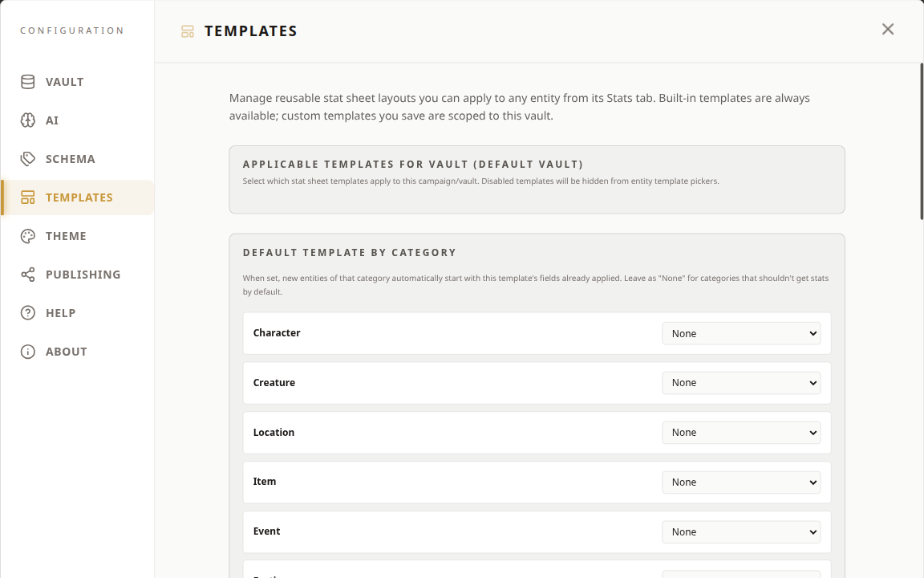Click the 'Item' row label
The width and height of the screenshot is (924, 578).
click(265, 482)
